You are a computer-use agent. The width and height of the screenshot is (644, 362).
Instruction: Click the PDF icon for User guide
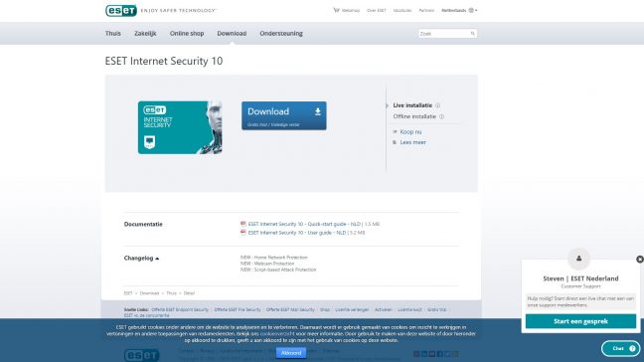243,233
